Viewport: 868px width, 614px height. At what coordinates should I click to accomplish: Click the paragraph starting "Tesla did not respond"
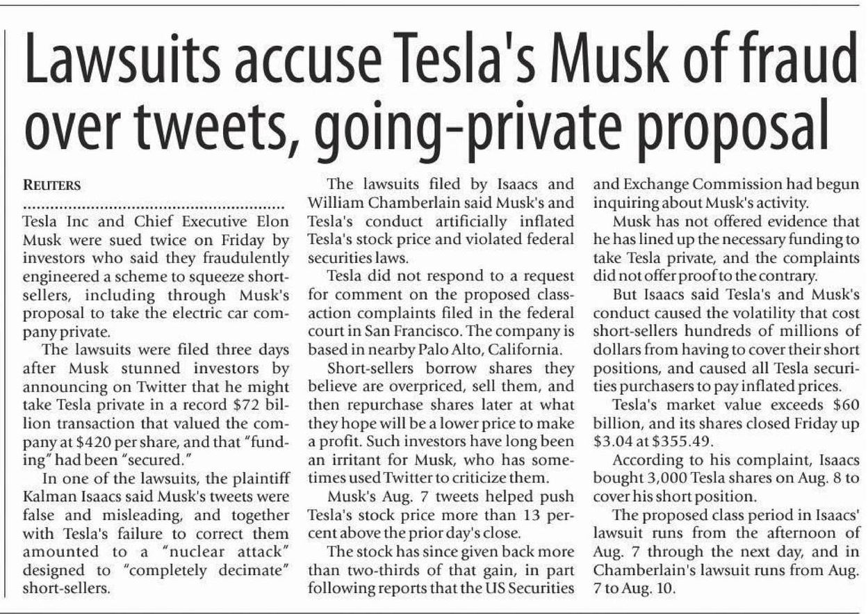pos(441,313)
